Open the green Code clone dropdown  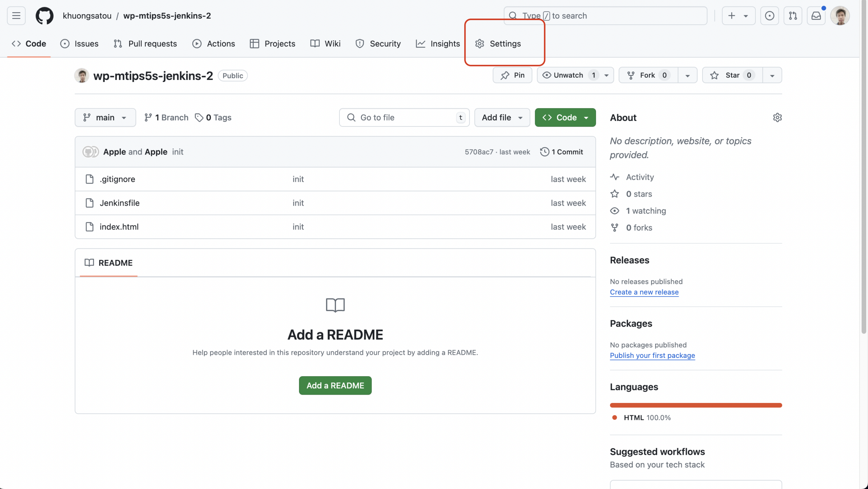[565, 118]
